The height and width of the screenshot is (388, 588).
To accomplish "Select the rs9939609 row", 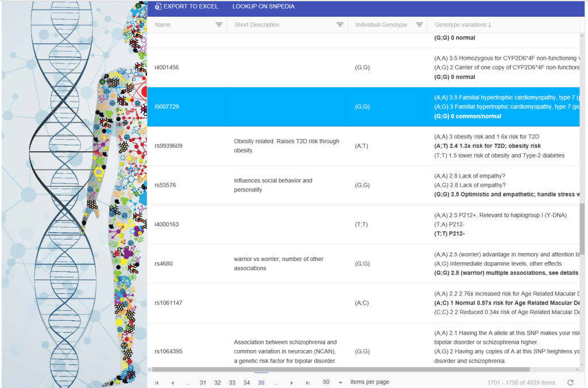I will point(169,146).
